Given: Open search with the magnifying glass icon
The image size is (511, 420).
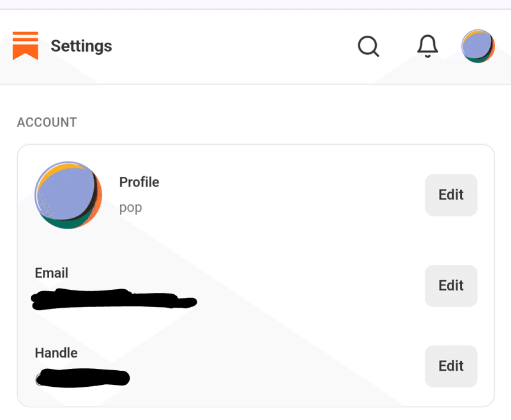Looking at the screenshot, I should click(369, 46).
